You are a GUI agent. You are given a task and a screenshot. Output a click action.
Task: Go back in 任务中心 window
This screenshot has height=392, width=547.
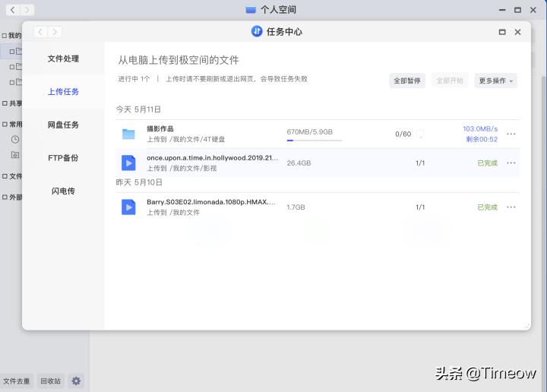(x=40, y=32)
